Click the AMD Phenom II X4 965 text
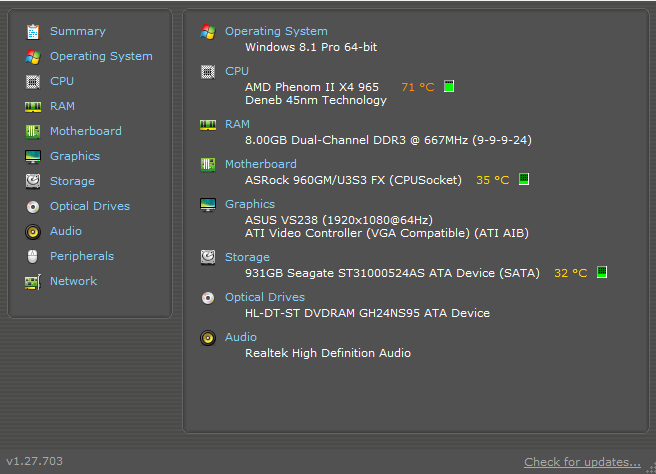This screenshot has width=656, height=474. pos(312,87)
